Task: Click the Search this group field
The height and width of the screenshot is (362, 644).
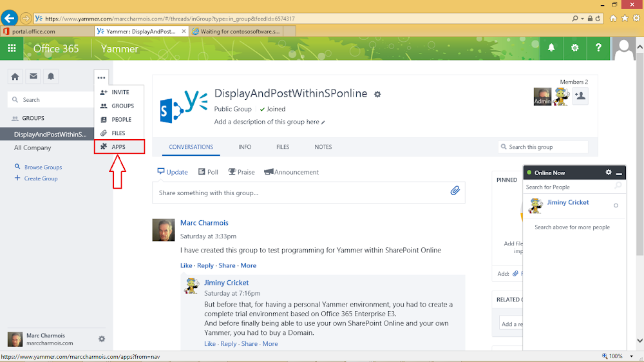Action: point(542,147)
